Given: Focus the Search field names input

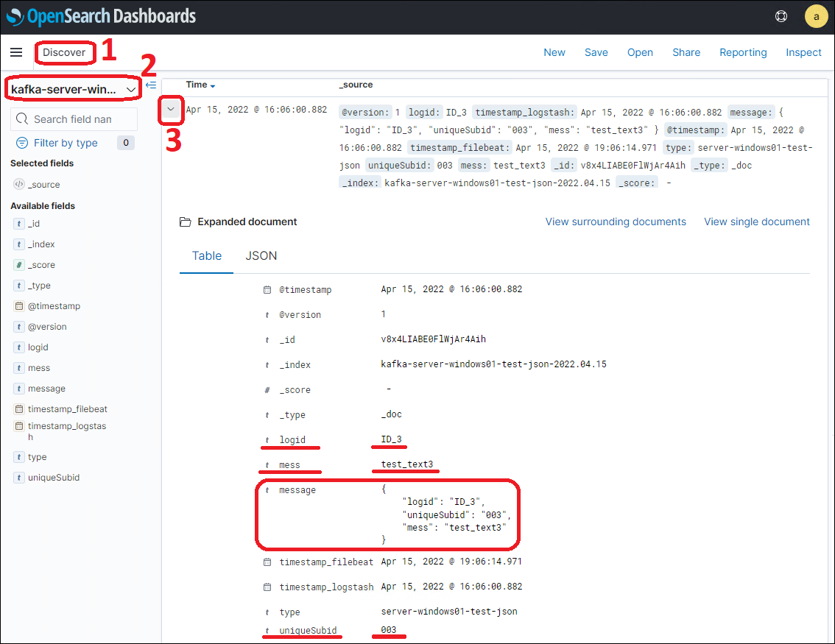Looking at the screenshot, I should pyautogui.click(x=74, y=119).
